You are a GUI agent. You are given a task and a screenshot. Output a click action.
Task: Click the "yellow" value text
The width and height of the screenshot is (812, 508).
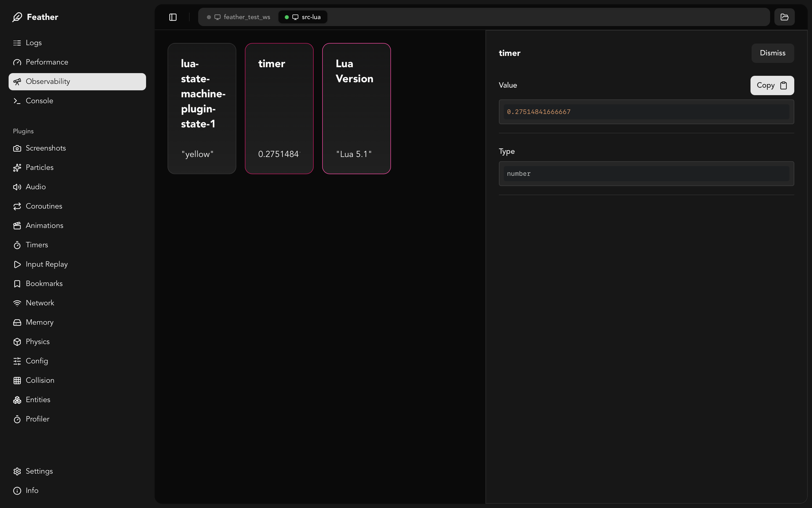198,154
